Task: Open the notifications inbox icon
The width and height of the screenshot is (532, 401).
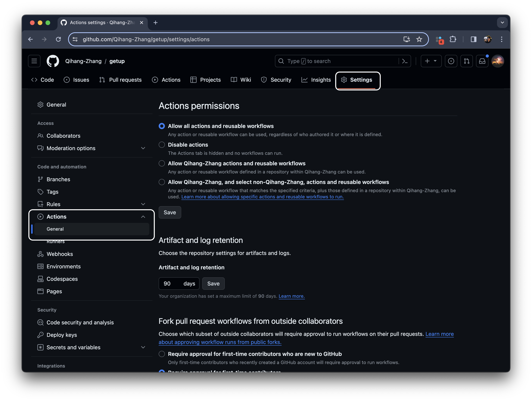Action: click(482, 61)
